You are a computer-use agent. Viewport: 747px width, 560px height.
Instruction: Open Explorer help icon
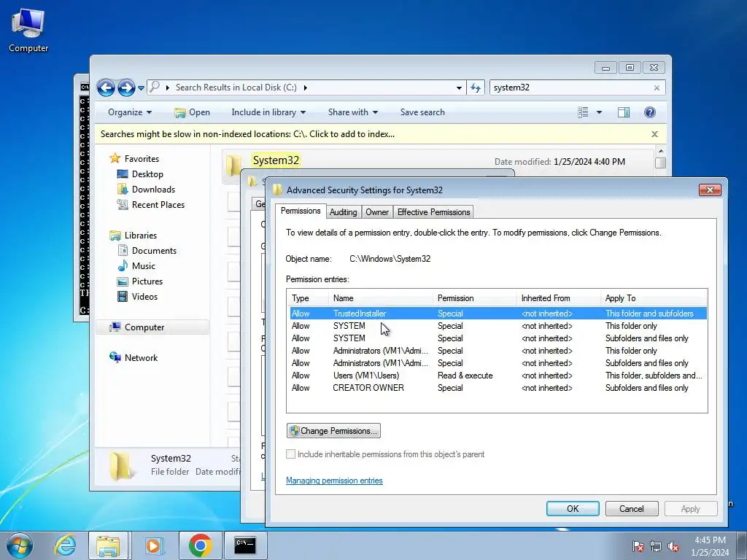click(650, 112)
